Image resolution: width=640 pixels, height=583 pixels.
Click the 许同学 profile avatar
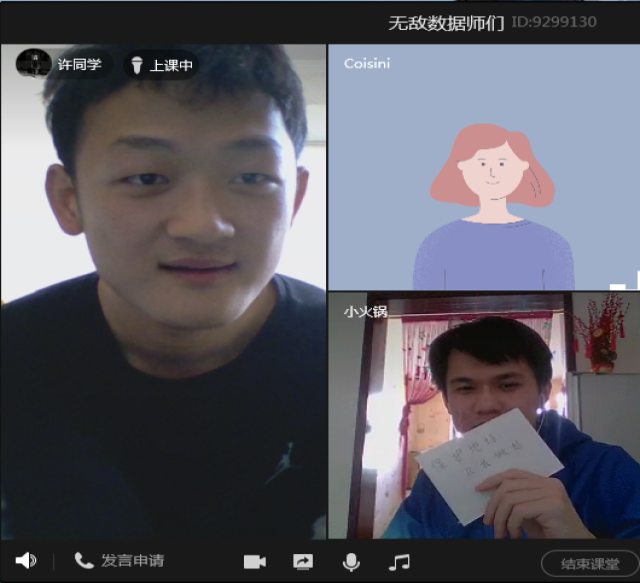coord(33,63)
